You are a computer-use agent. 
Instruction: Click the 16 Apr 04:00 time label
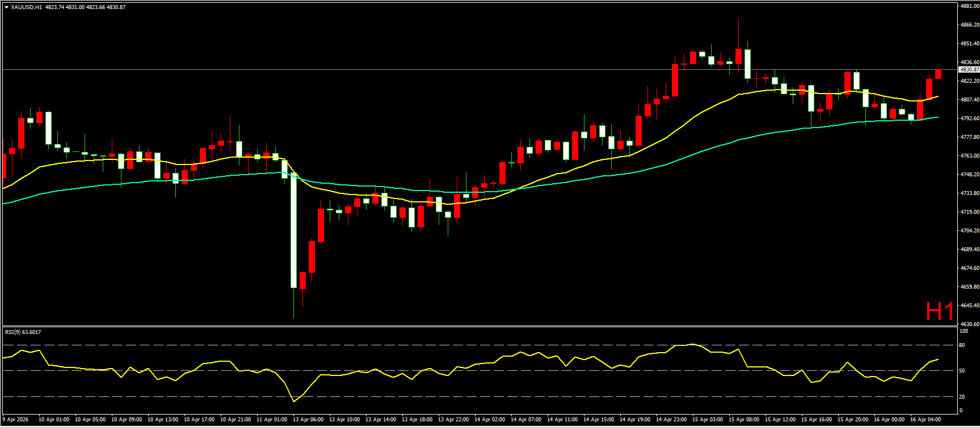click(x=926, y=420)
